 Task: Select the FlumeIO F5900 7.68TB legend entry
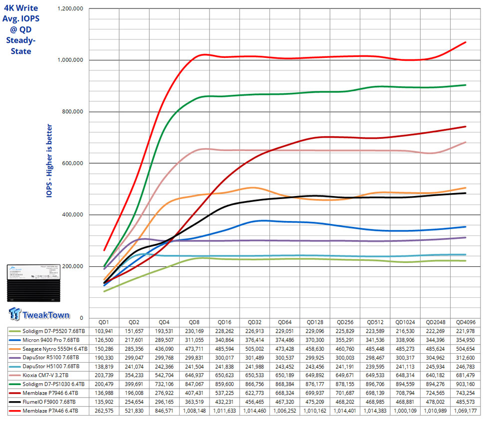[48, 402]
